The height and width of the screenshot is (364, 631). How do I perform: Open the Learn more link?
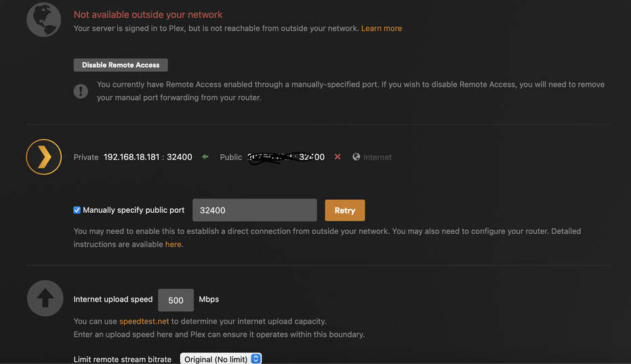(x=382, y=28)
